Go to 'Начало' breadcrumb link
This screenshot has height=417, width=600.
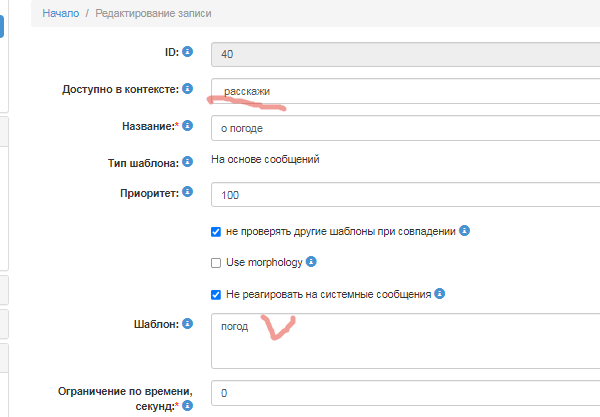tap(61, 13)
